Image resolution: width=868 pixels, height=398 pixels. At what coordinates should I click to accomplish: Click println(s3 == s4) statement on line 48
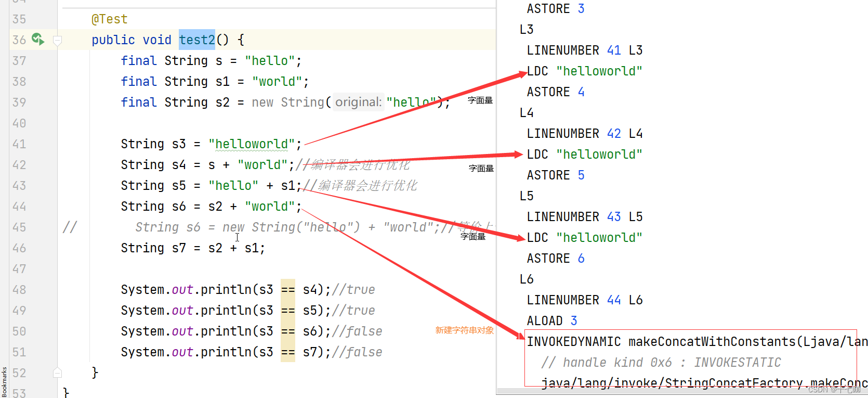(226, 290)
